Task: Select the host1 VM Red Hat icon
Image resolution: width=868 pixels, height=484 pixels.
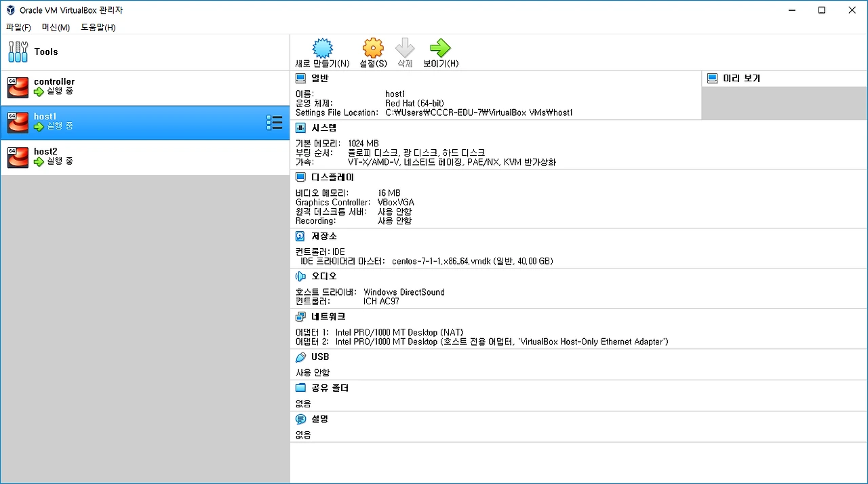Action: coord(18,122)
